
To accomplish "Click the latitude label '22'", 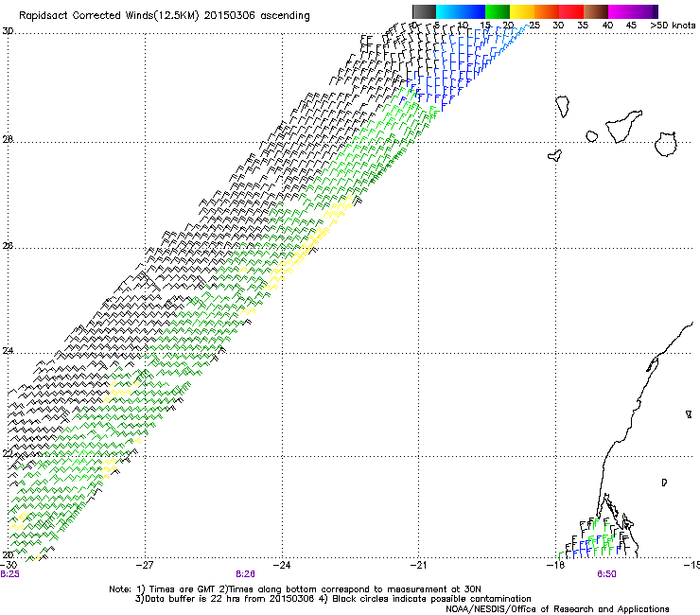I will pyautogui.click(x=8, y=454).
